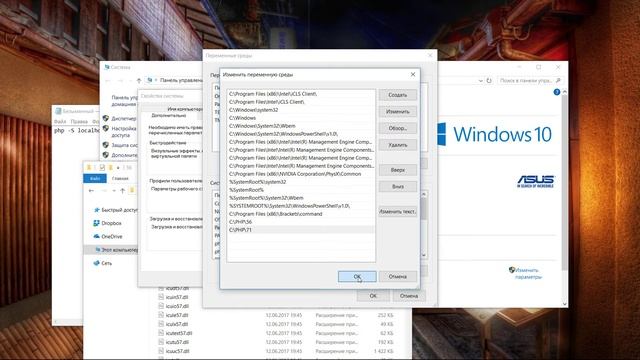This screenshot has width=640, height=360.
Task: Select the bare %SystemRoot% entry
Action: click(x=301, y=190)
